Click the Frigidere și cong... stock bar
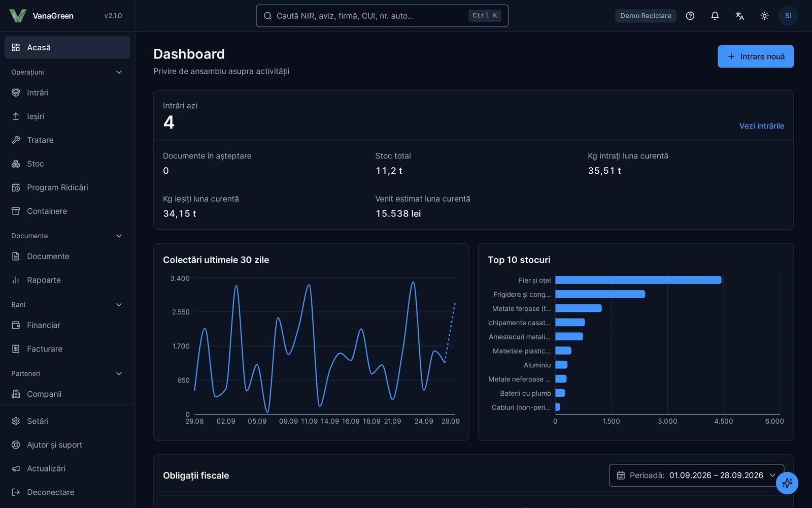Image resolution: width=812 pixels, height=508 pixels. coord(600,294)
